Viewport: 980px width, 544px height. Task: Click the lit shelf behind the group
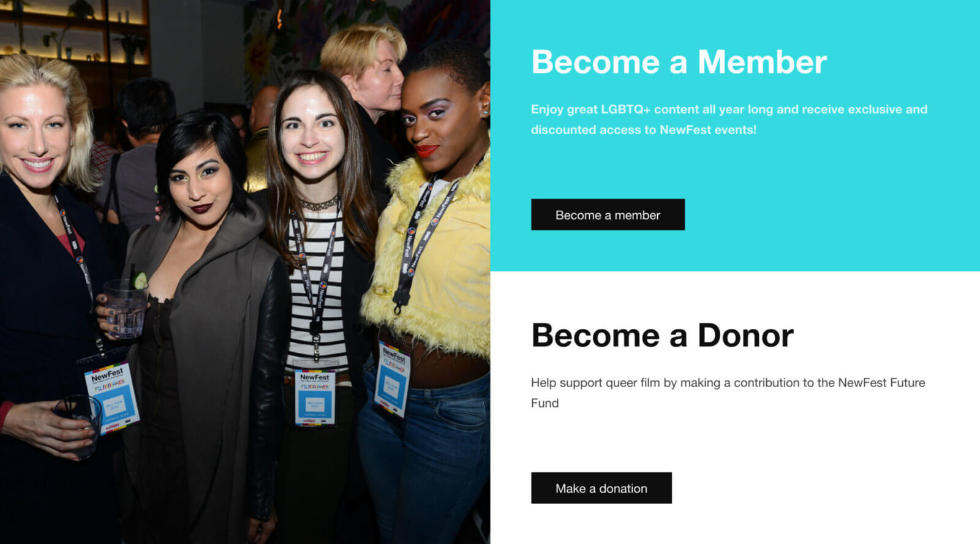[x=73, y=31]
